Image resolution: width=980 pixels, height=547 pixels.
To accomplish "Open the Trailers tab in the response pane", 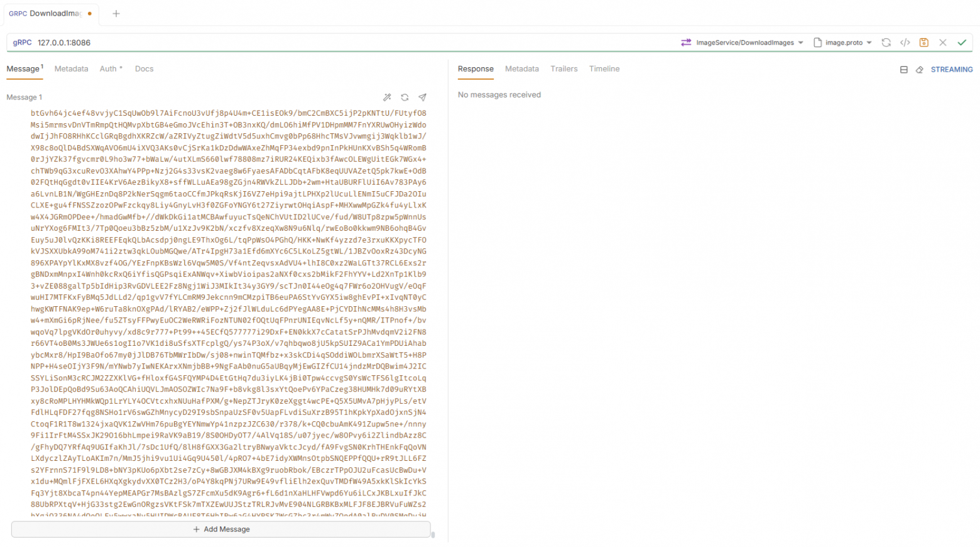I will coord(563,69).
